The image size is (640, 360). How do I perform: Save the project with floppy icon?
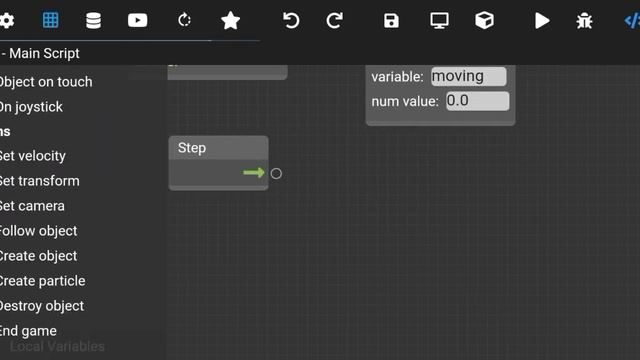point(391,20)
